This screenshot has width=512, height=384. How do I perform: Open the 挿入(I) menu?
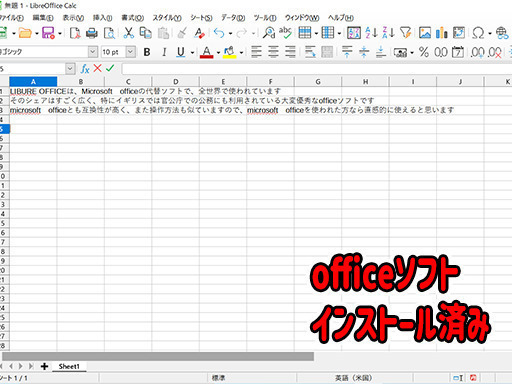(102, 18)
